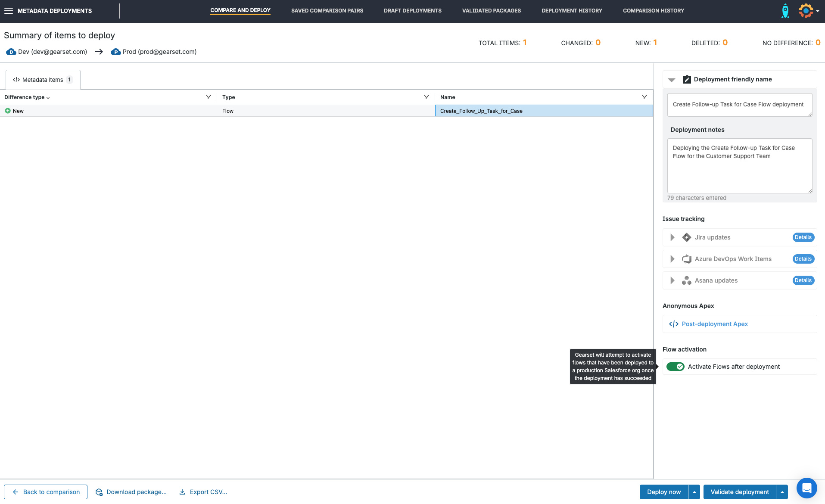Toggle Activate Flows after deployment switch
This screenshot has height=504, width=825.
click(675, 367)
